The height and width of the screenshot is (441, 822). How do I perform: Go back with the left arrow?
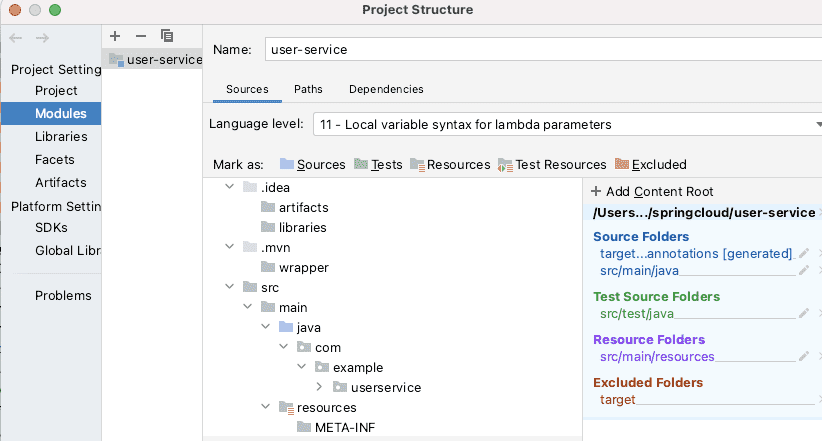point(16,38)
